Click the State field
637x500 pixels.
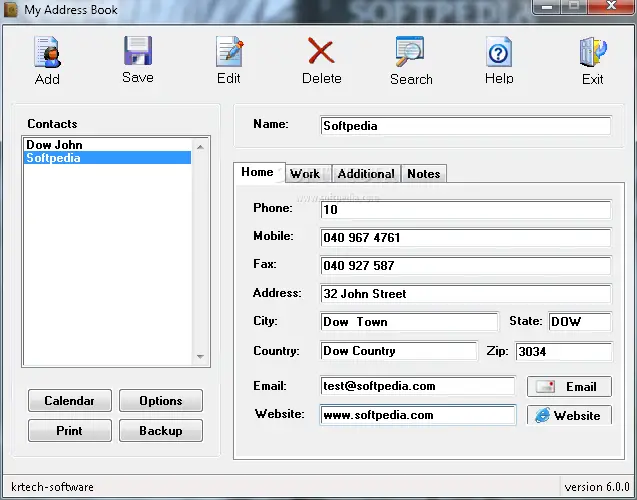(580, 322)
